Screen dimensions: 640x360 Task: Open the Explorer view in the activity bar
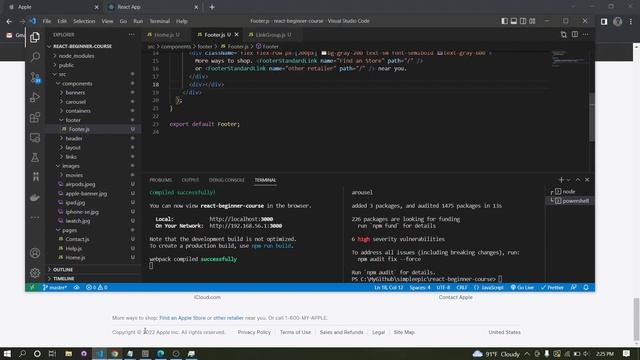coord(35,37)
